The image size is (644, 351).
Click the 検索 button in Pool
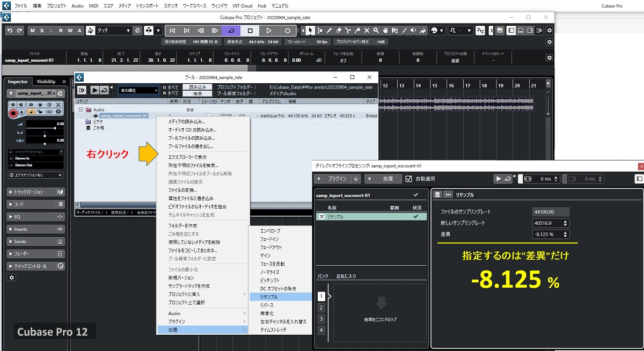click(x=197, y=93)
